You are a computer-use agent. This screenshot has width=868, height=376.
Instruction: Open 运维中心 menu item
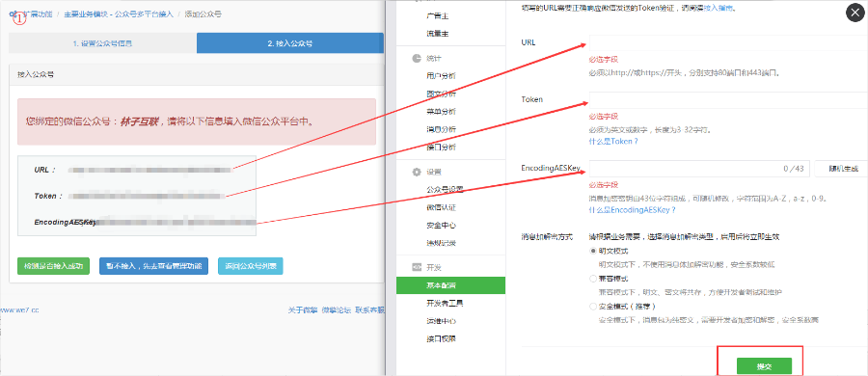(x=441, y=321)
